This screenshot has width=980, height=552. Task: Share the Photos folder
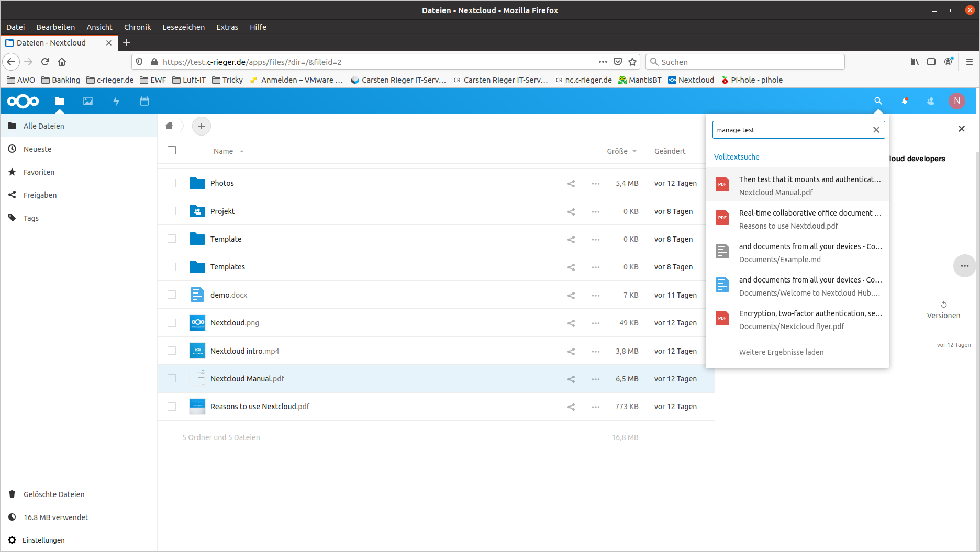pyautogui.click(x=571, y=184)
